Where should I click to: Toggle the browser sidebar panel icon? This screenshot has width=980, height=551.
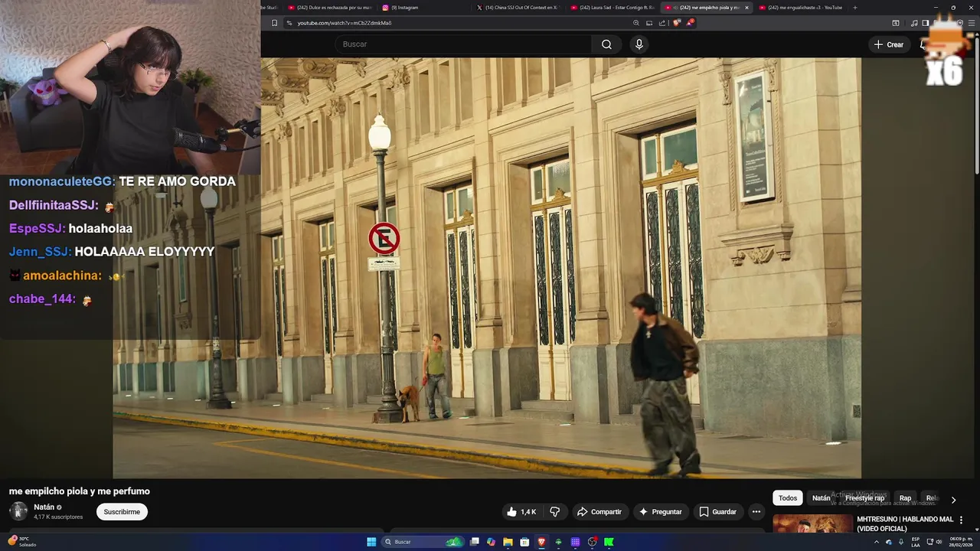pos(926,23)
